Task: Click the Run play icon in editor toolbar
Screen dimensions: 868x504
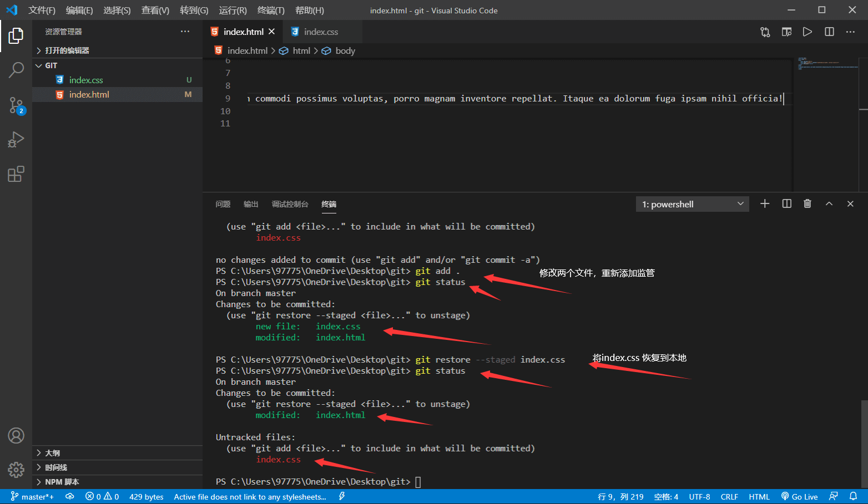Action: (x=808, y=32)
